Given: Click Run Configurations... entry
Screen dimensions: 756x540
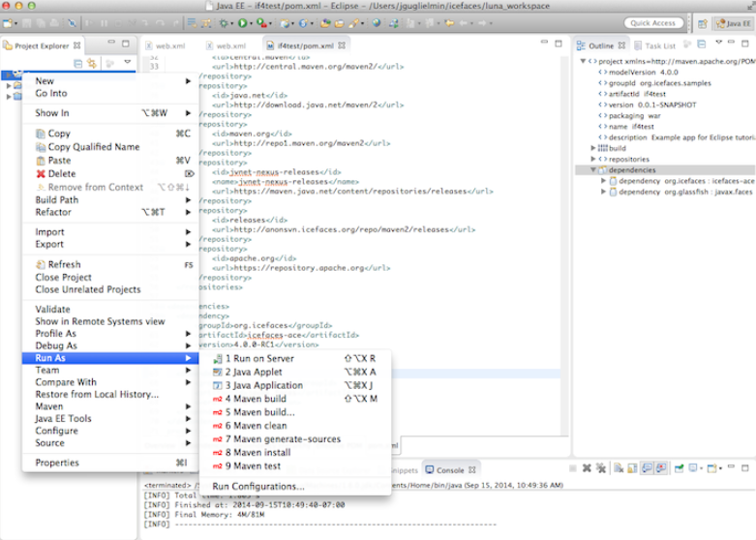Looking at the screenshot, I should coord(257,486).
